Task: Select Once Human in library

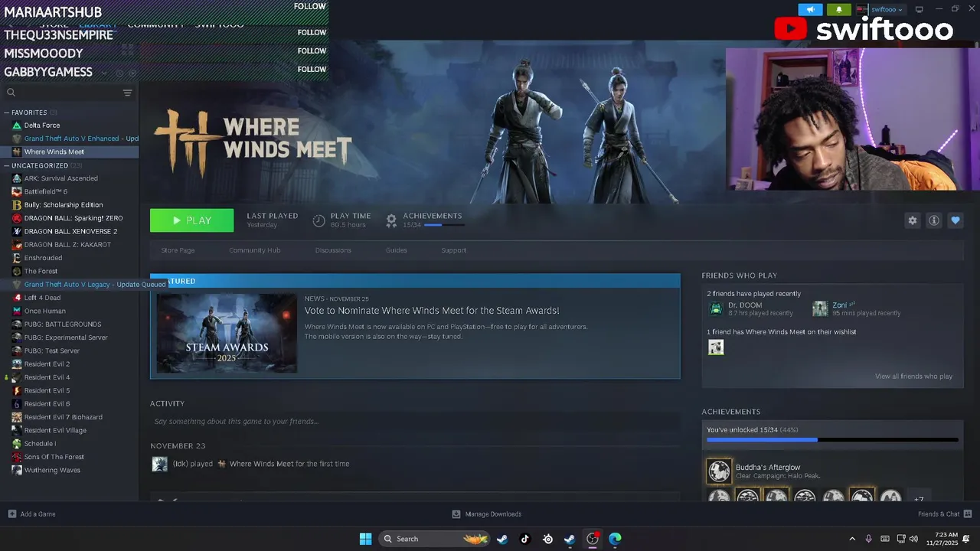Action: [x=44, y=311]
